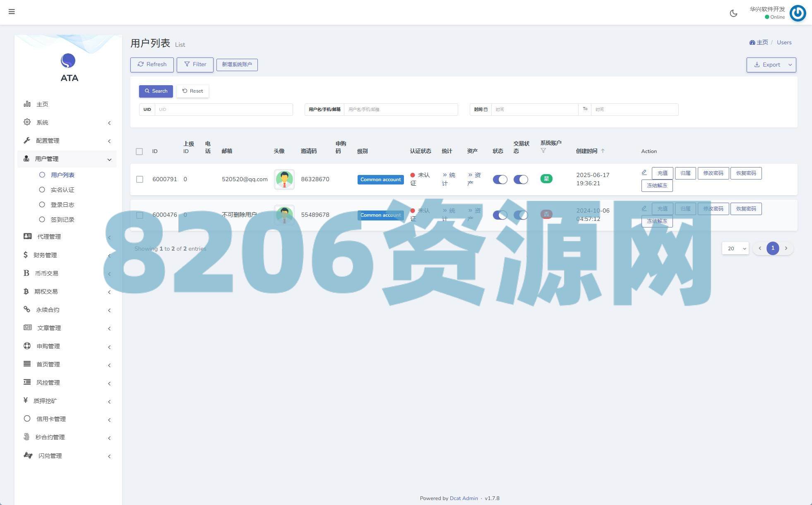Viewport: 812px width, 505px height.
Task: Click the power avatar icon top right
Action: (798, 13)
